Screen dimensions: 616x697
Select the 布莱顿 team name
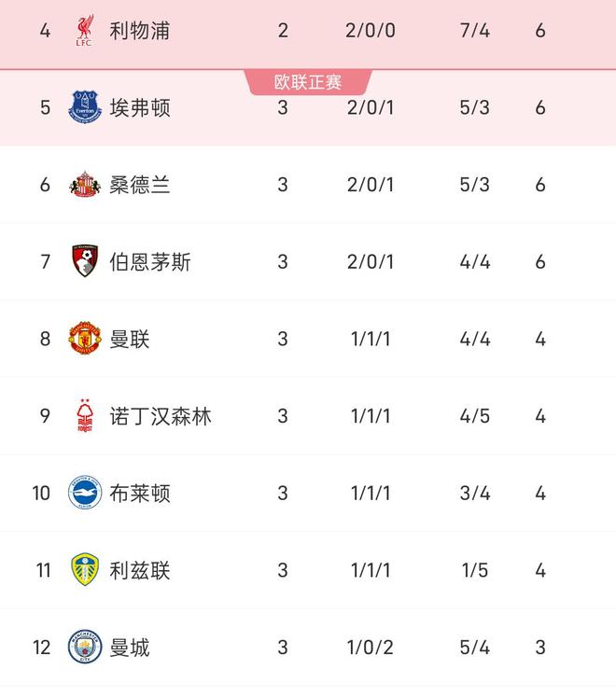tap(140, 493)
